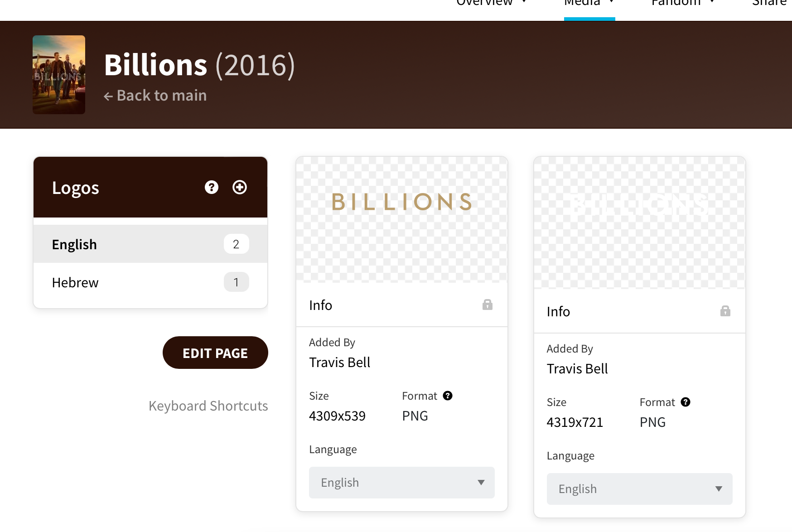Image resolution: width=792 pixels, height=532 pixels.
Task: Expand the Media menu
Action: [589, 3]
